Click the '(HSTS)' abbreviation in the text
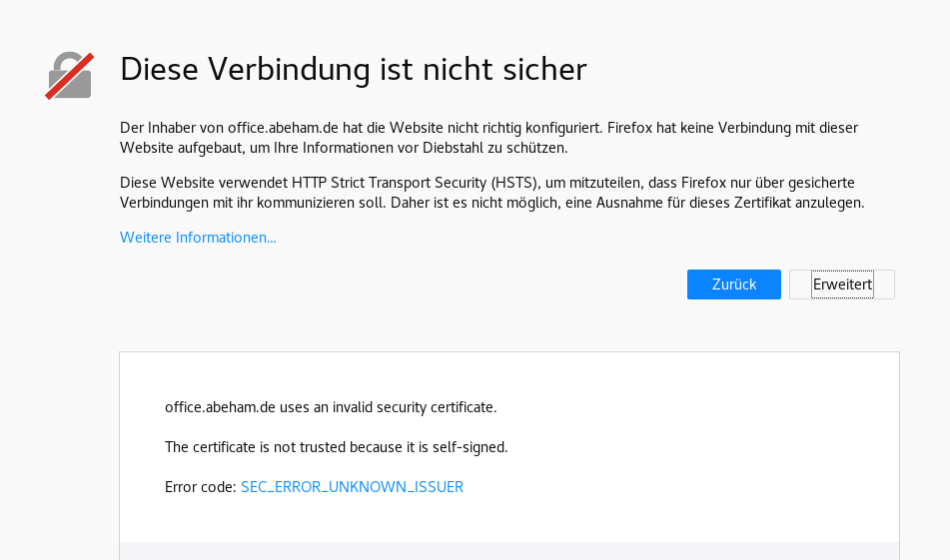This screenshot has width=950, height=560. tap(515, 183)
